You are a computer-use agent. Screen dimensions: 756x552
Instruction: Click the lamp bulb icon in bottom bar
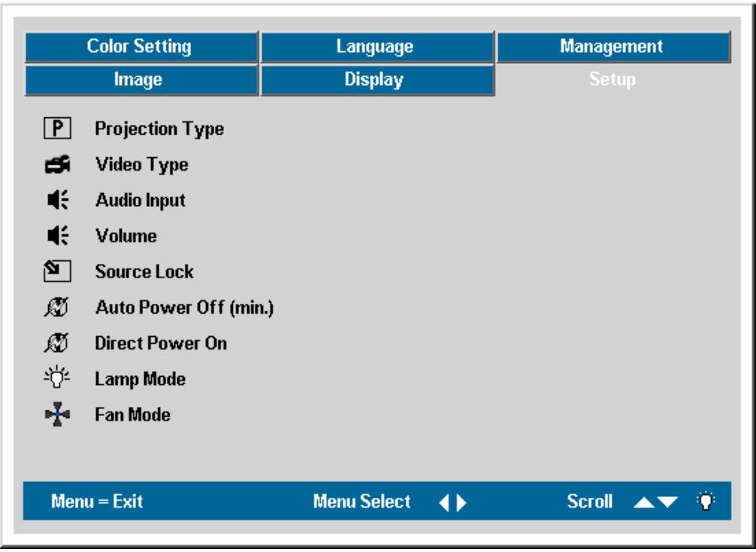click(706, 502)
